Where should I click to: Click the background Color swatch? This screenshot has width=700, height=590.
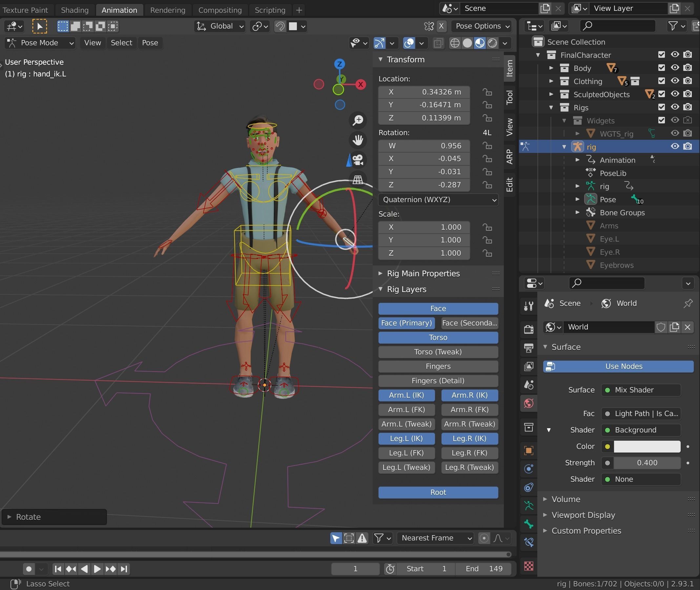point(647,447)
